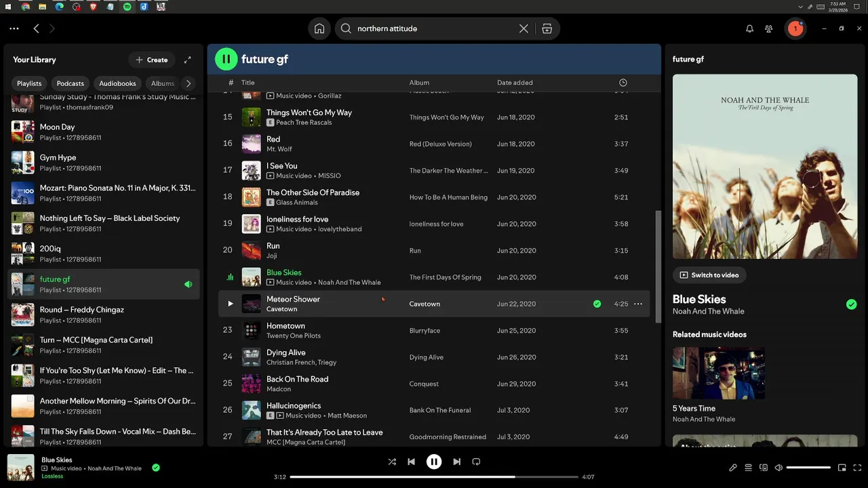Open lyrics with the microphone icon
Viewport: 868px width, 488px height.
[733, 468]
